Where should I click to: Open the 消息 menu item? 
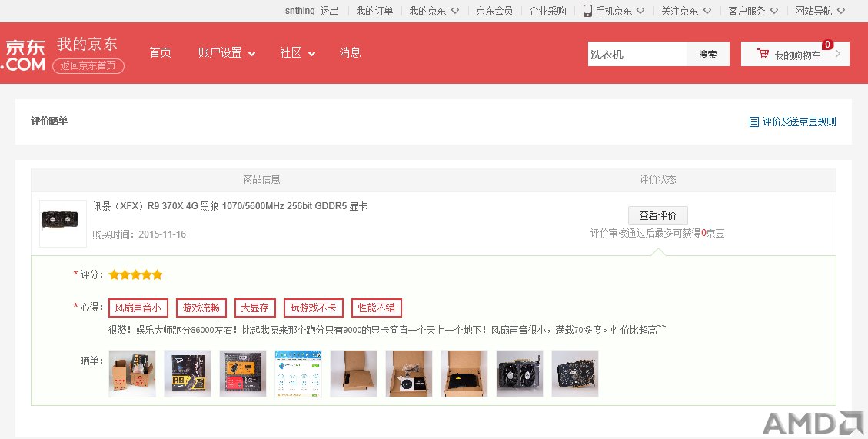pyautogui.click(x=350, y=52)
